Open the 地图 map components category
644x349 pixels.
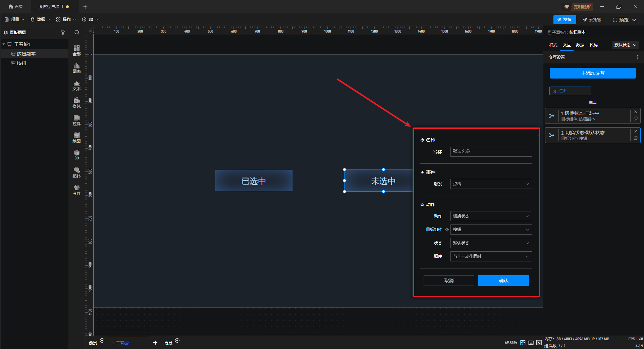(76, 138)
